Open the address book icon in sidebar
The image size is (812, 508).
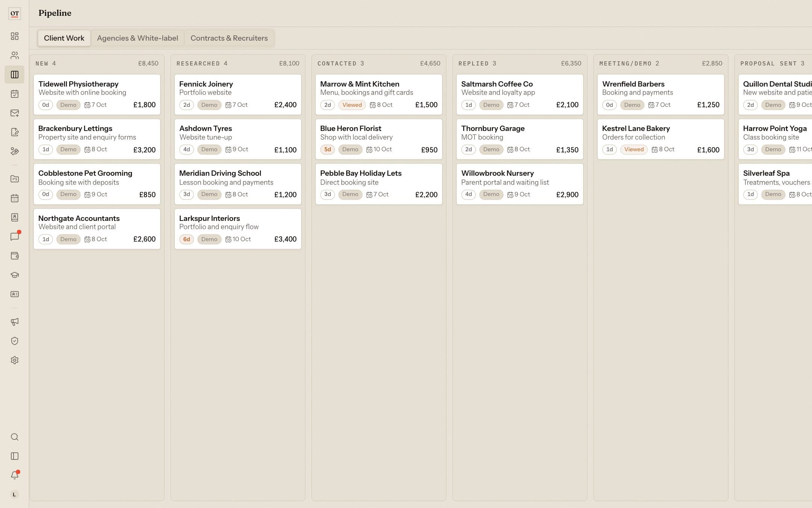15,217
